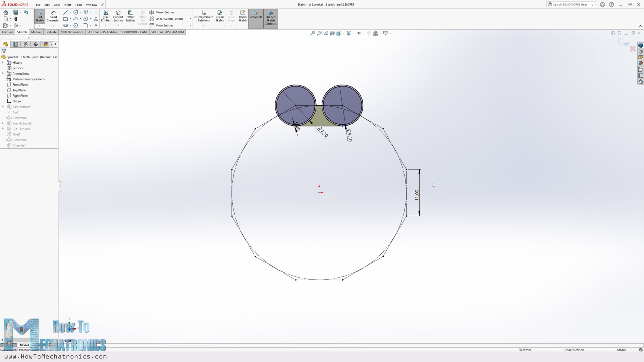Switch to the Evaluate tab

click(x=51, y=32)
